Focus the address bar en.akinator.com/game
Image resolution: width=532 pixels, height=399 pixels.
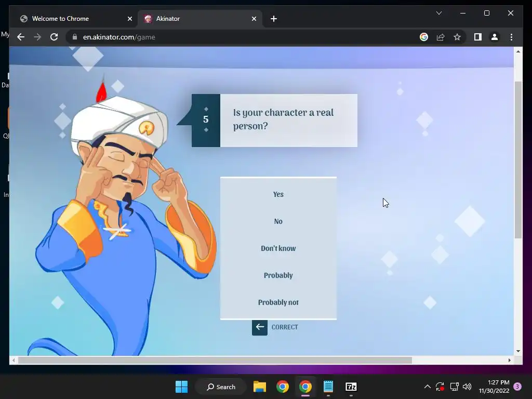(x=119, y=37)
